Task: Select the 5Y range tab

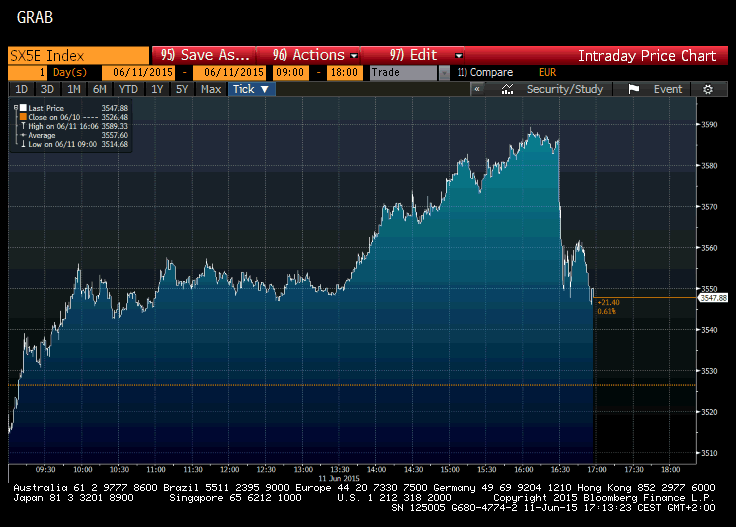Action: click(182, 89)
